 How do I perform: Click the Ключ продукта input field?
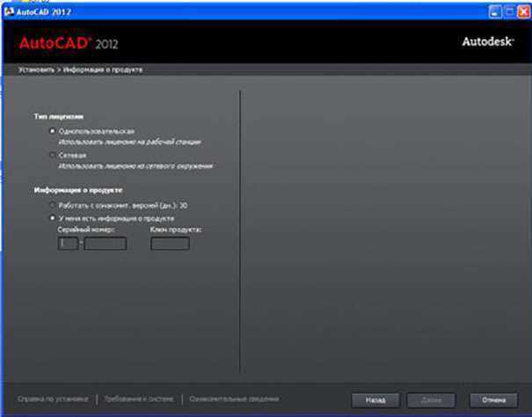[x=170, y=244]
